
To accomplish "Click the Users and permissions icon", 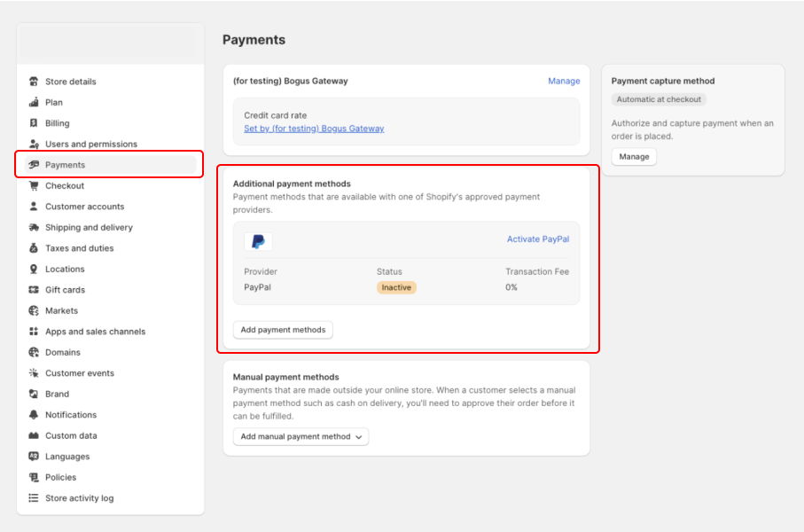I will [34, 144].
